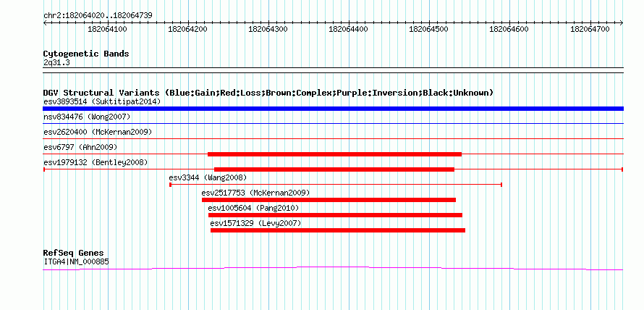Click the esv1979132 (Bentley2008) label

pos(96,162)
